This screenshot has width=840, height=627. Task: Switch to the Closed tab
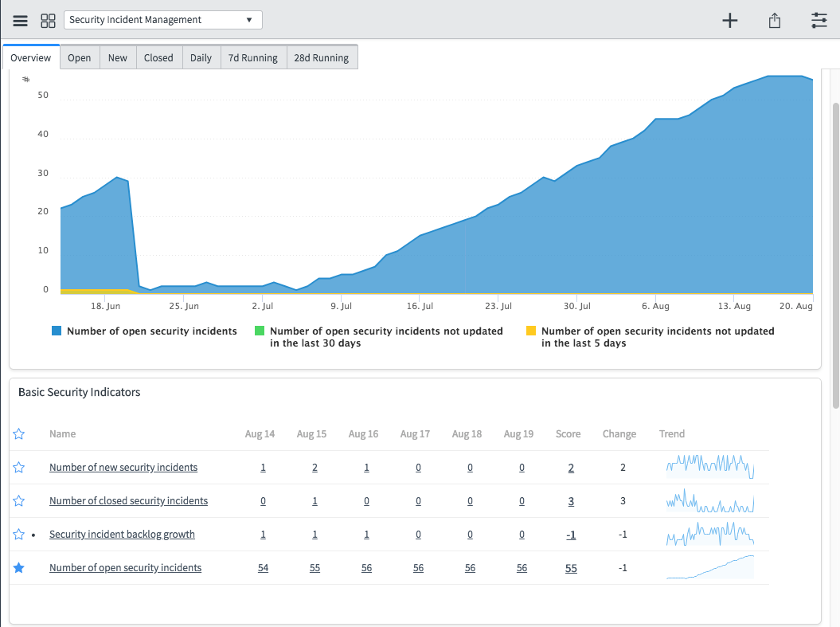(x=158, y=58)
